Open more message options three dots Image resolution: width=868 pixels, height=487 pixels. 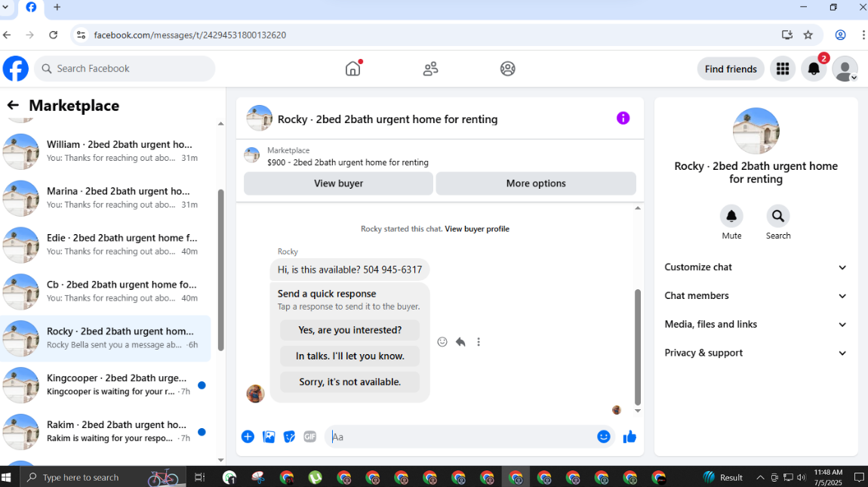pyautogui.click(x=479, y=342)
